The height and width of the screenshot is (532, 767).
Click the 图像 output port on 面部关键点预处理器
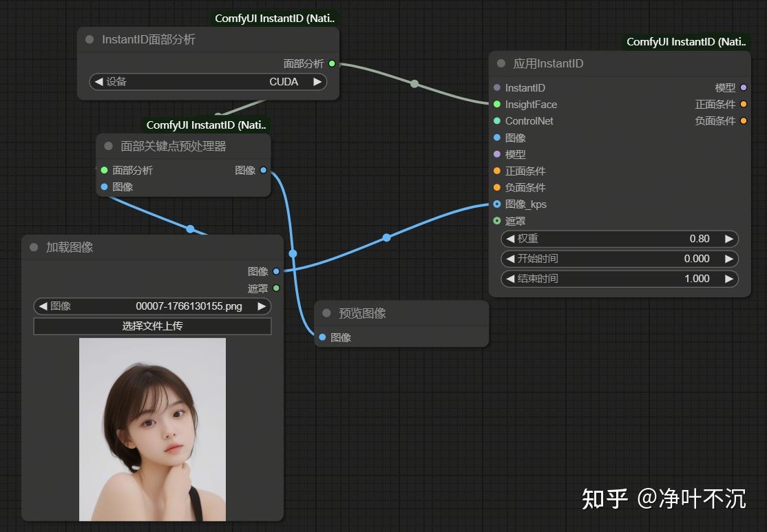pos(264,170)
